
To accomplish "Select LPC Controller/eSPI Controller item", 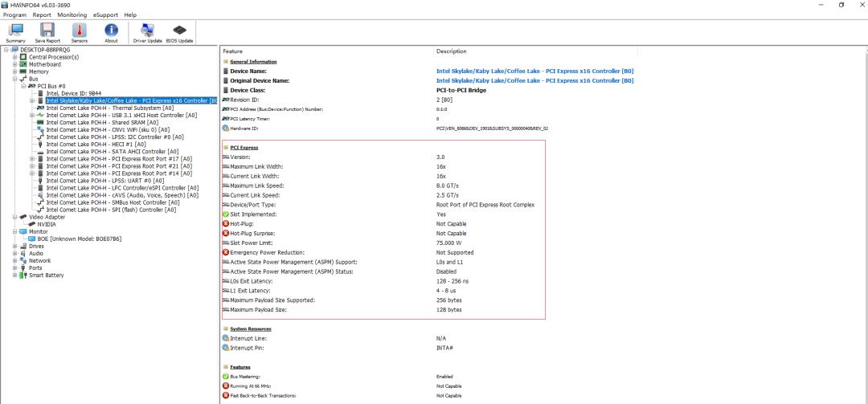I will pyautogui.click(x=122, y=188).
